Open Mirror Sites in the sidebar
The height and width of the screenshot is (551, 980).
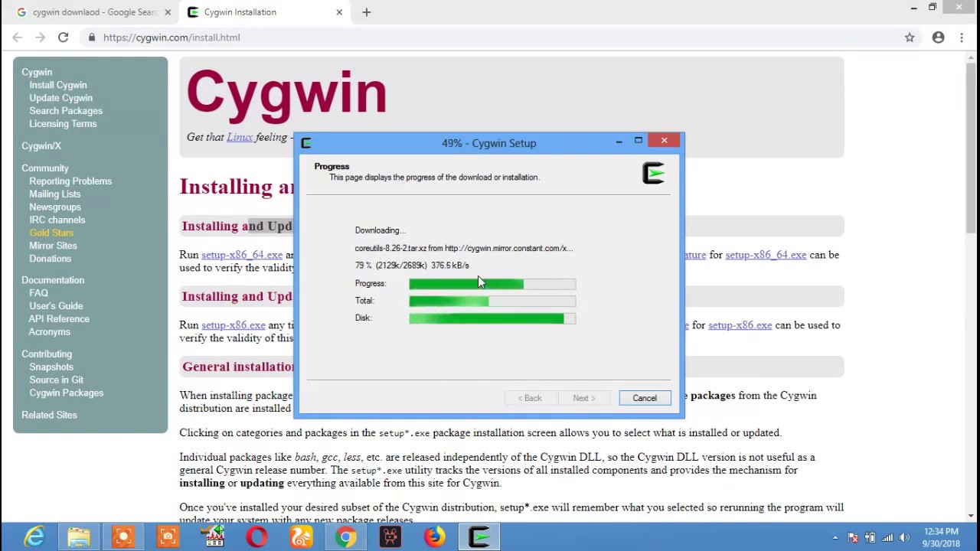pos(53,246)
